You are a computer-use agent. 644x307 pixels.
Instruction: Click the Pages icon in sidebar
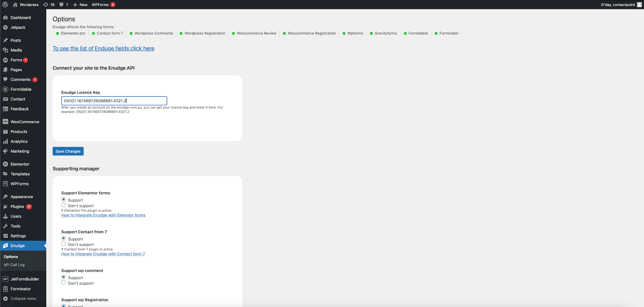5,70
